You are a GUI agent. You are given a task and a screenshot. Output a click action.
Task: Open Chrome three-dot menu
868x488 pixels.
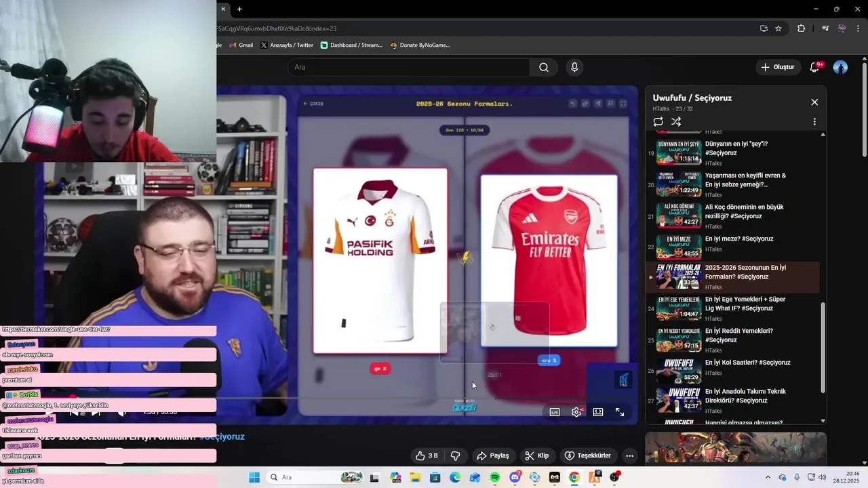coord(859,28)
